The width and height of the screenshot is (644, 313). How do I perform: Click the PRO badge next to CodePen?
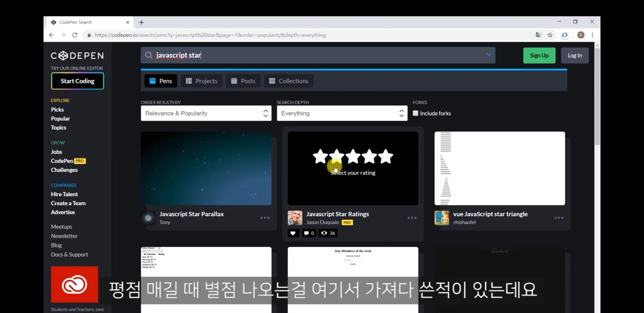coord(80,161)
